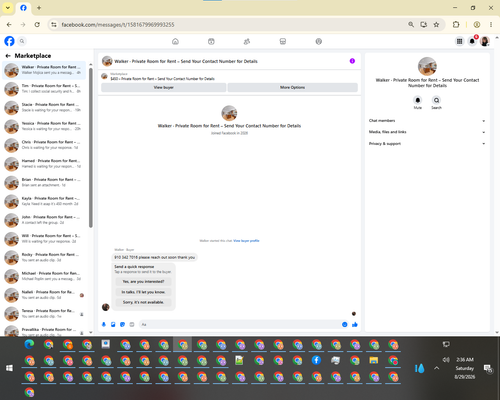
Task: Open the View buyer profile link
Action: pos(246,241)
